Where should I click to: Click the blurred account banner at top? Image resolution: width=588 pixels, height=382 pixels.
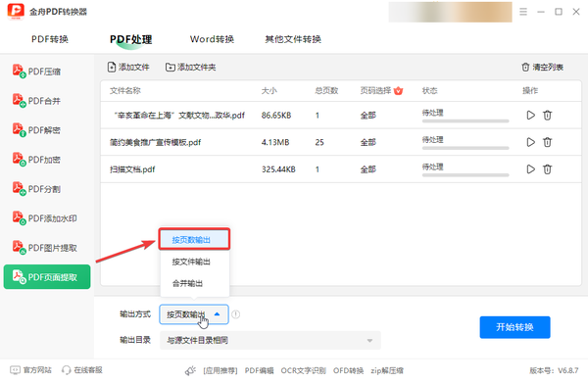450,12
